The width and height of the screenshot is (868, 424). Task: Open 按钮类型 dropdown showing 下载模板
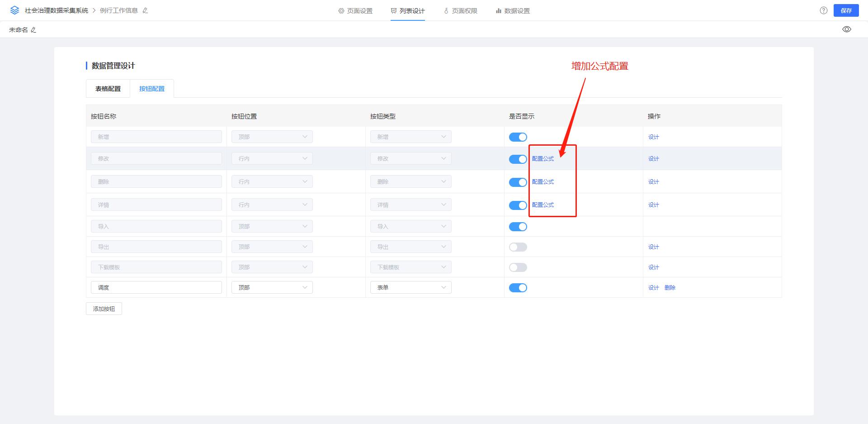pyautogui.click(x=411, y=267)
